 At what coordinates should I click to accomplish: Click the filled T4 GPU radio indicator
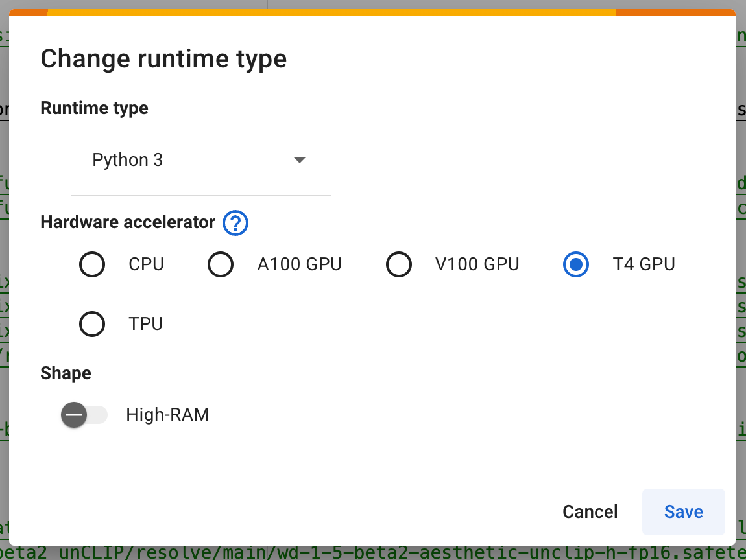click(x=576, y=264)
